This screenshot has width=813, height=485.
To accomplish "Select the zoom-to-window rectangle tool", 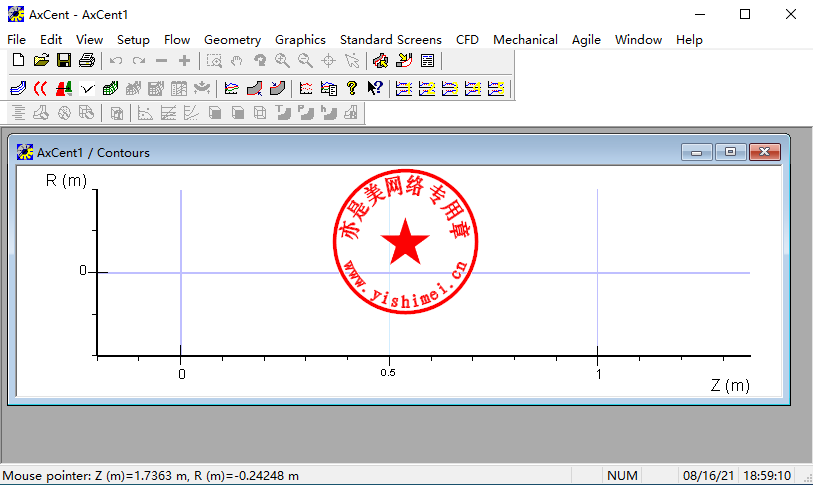I will (x=214, y=61).
